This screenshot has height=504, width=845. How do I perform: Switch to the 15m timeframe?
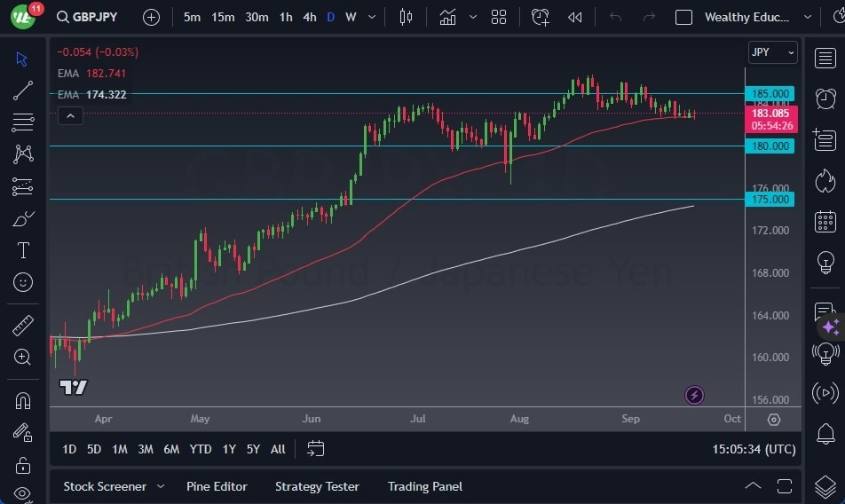tap(223, 17)
